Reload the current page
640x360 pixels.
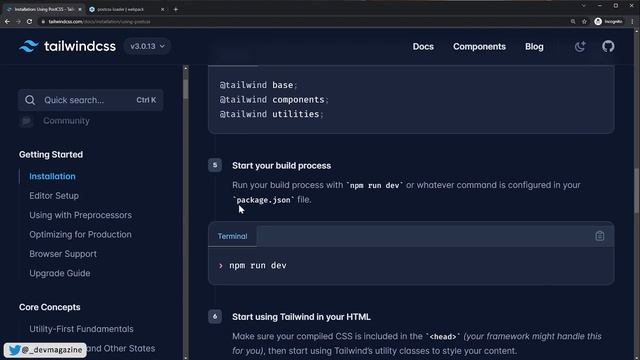[x=29, y=21]
